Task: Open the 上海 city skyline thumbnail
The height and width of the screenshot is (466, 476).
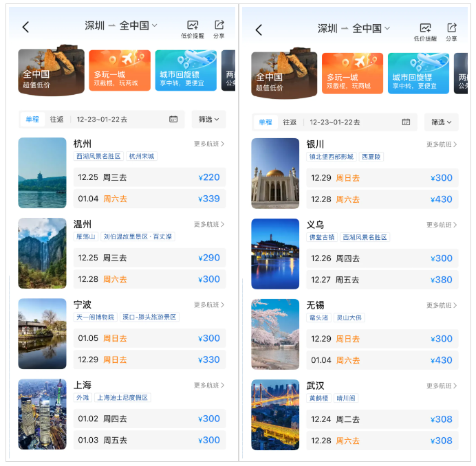Action: tap(43, 414)
